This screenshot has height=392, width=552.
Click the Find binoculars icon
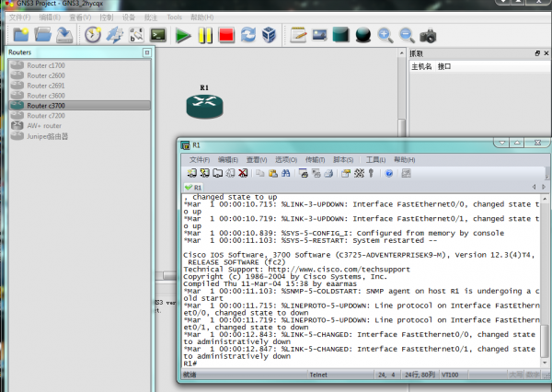point(285,173)
